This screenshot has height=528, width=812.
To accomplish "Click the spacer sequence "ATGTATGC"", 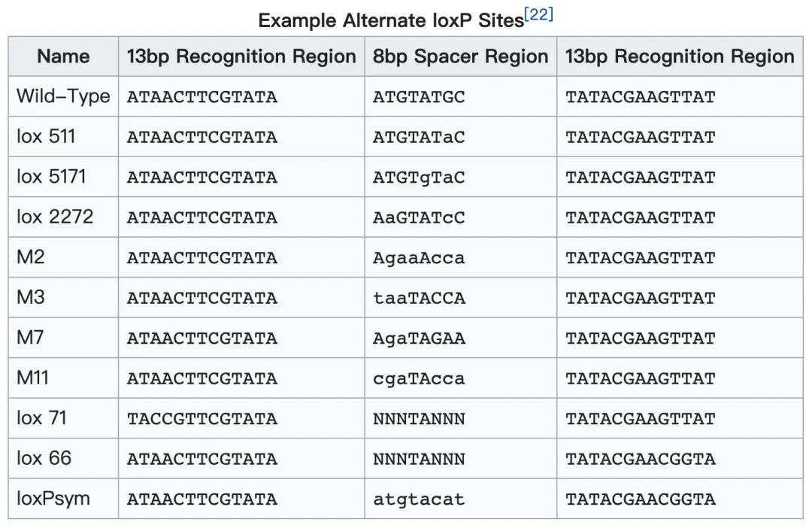I will click(419, 97).
